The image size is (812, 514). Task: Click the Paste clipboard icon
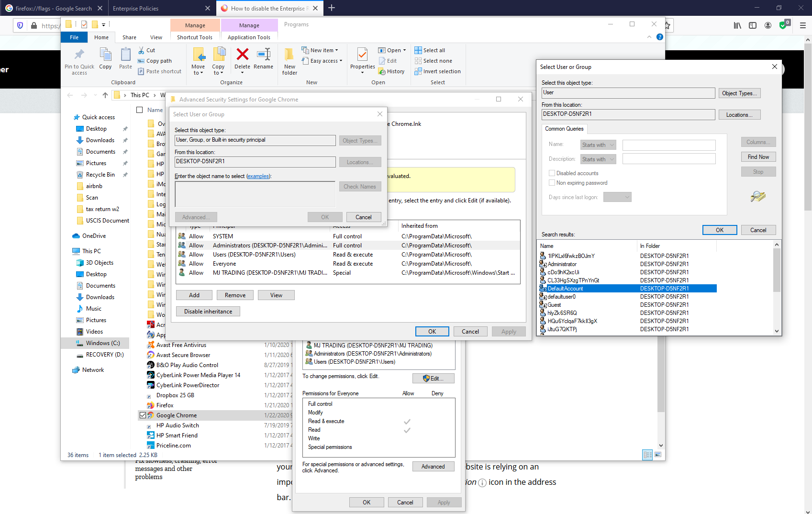[x=125, y=55]
